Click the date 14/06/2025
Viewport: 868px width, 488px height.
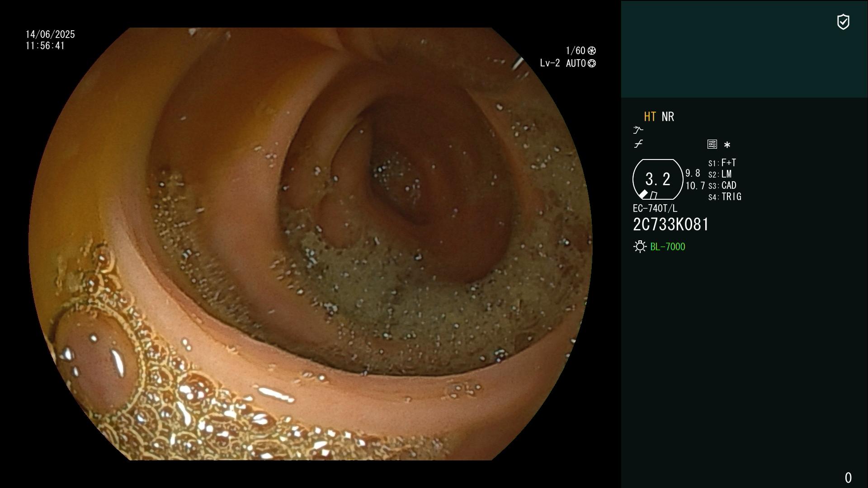pos(50,34)
